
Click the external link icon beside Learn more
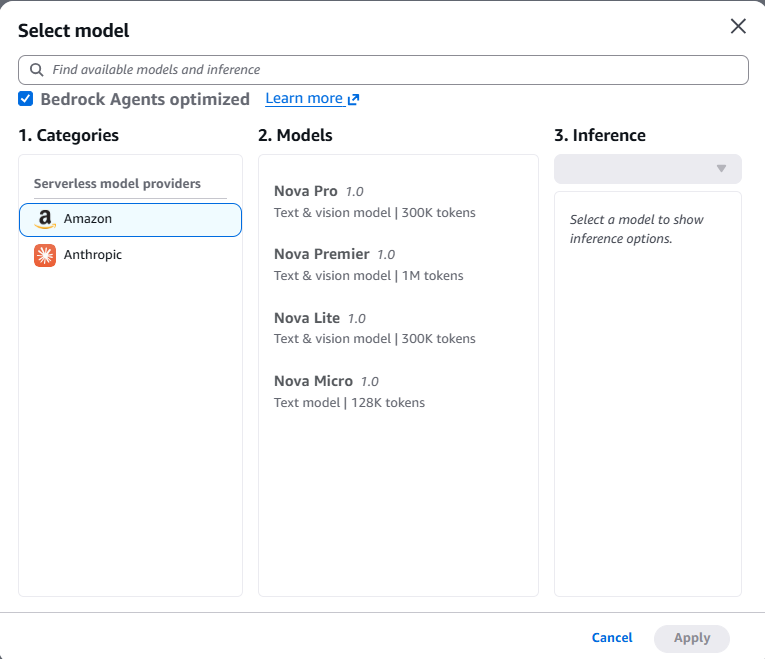(x=353, y=99)
